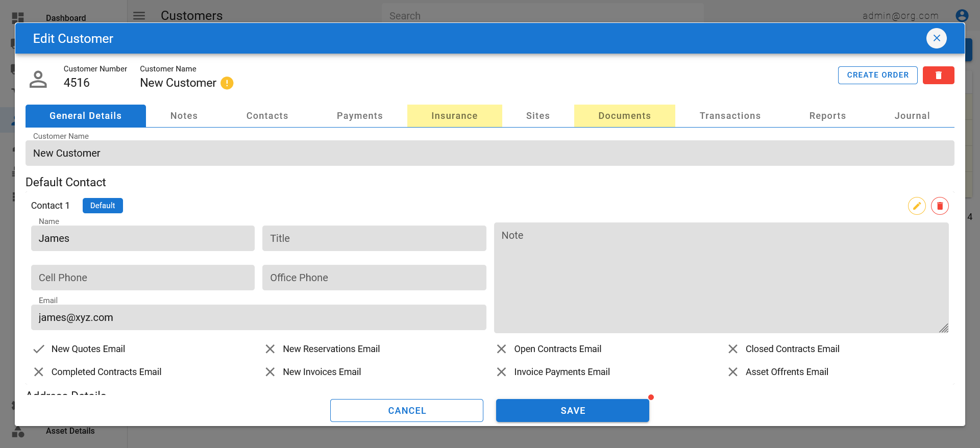Click the hamburger menu icon
The image size is (980, 448).
pos(139,16)
